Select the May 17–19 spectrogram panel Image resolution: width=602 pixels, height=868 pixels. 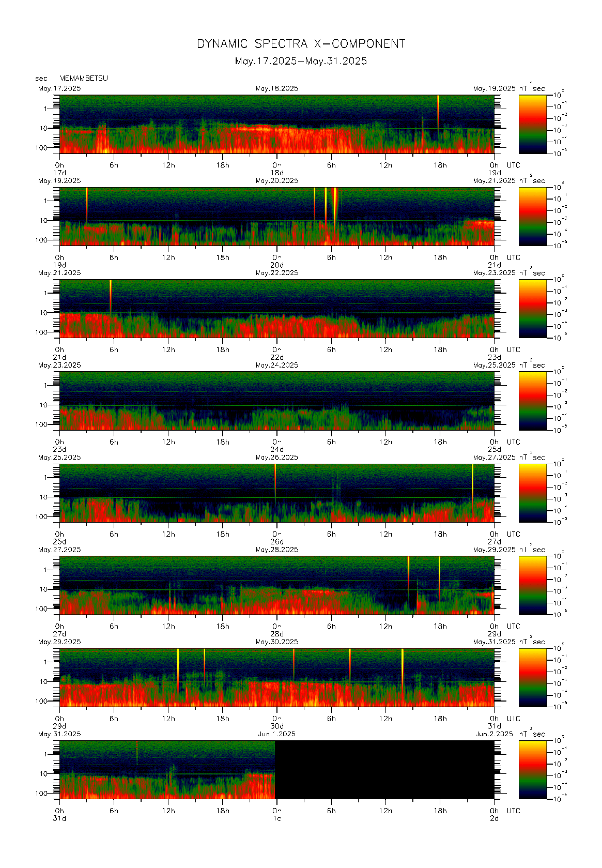tap(277, 124)
